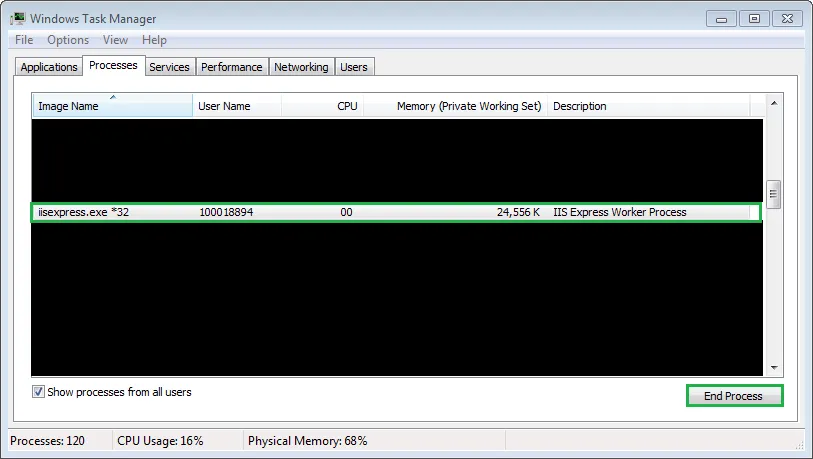Close the Task Manager window
The image size is (813, 459).
[787, 19]
